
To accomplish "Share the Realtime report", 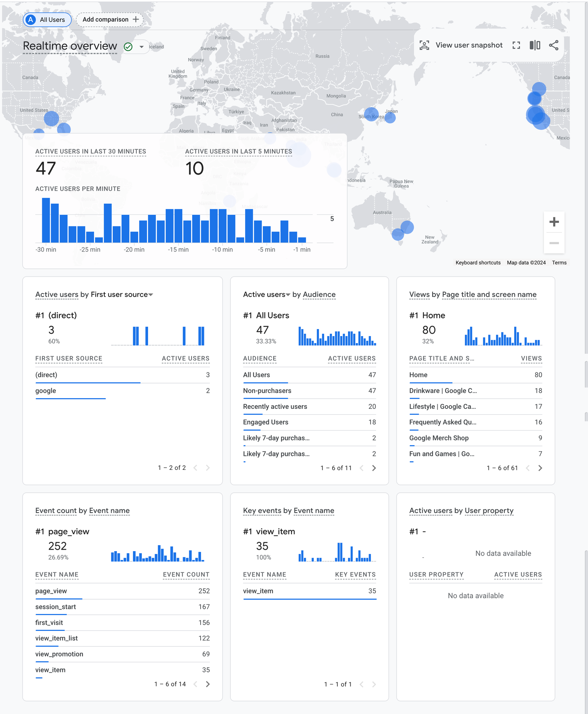I will pyautogui.click(x=553, y=45).
